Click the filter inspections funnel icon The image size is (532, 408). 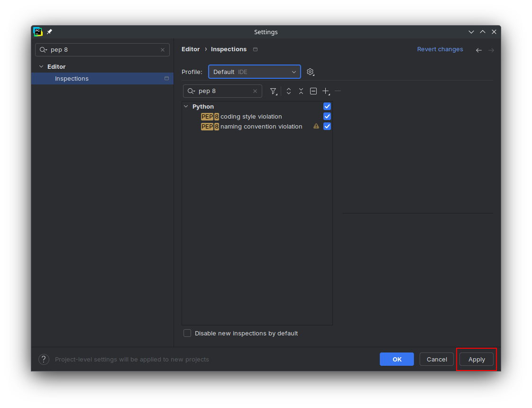pyautogui.click(x=273, y=91)
